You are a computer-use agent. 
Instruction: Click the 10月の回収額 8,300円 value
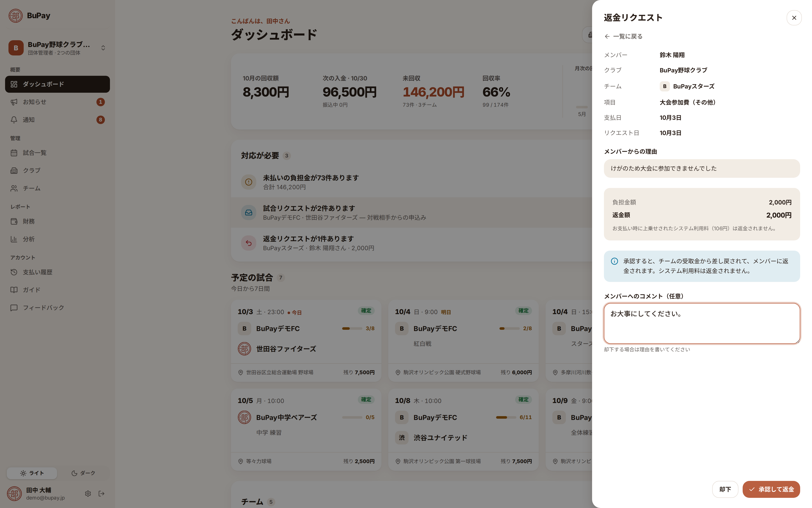266,92
